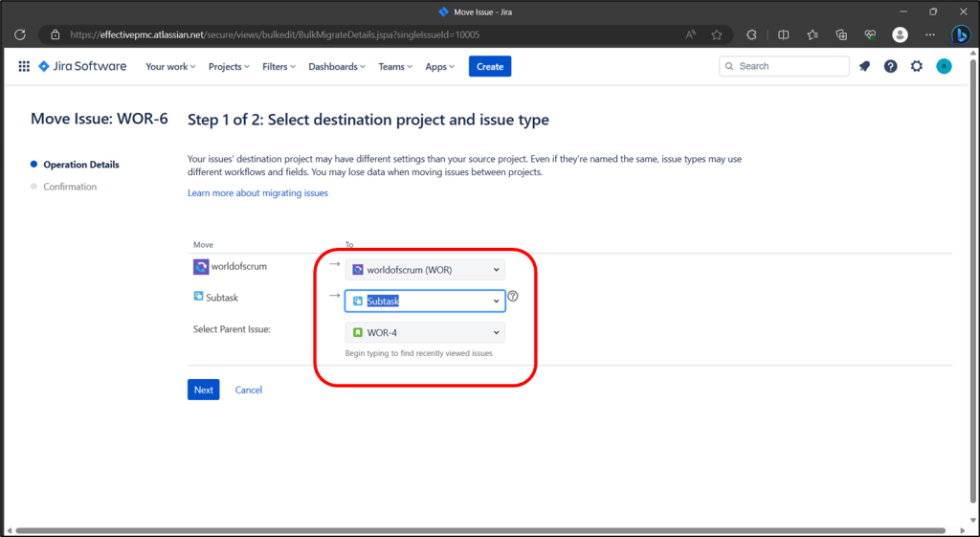
Task: Click the Operation Details step
Action: (81, 165)
